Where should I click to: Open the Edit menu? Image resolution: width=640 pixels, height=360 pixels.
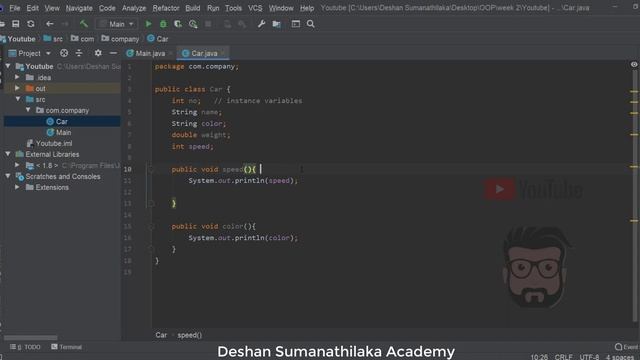tap(32, 8)
